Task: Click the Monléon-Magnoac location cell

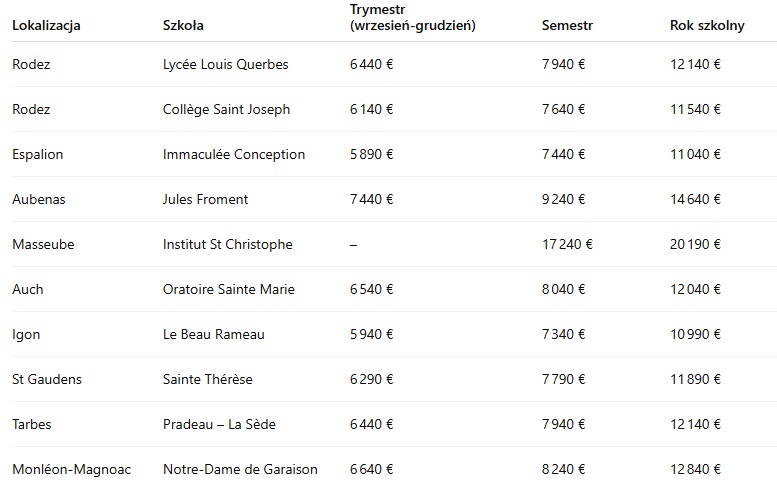Action: 72,470
